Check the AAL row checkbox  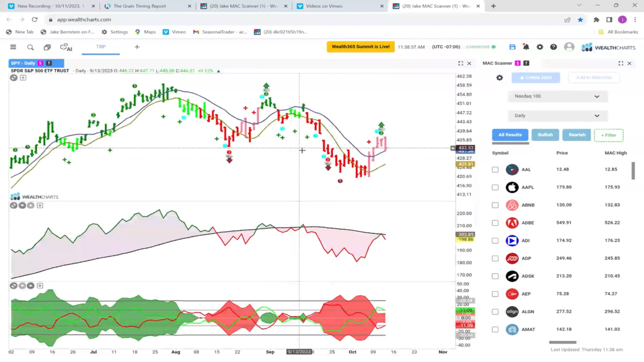495,170
